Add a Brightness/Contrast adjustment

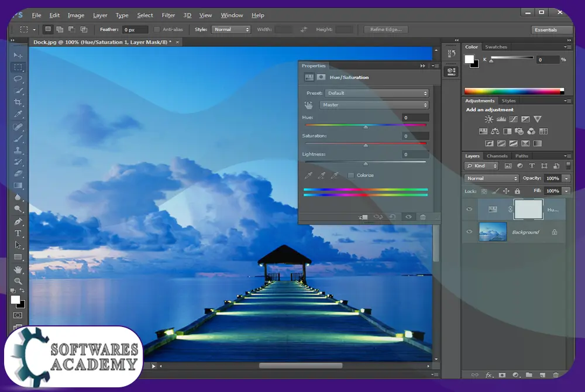coord(488,119)
